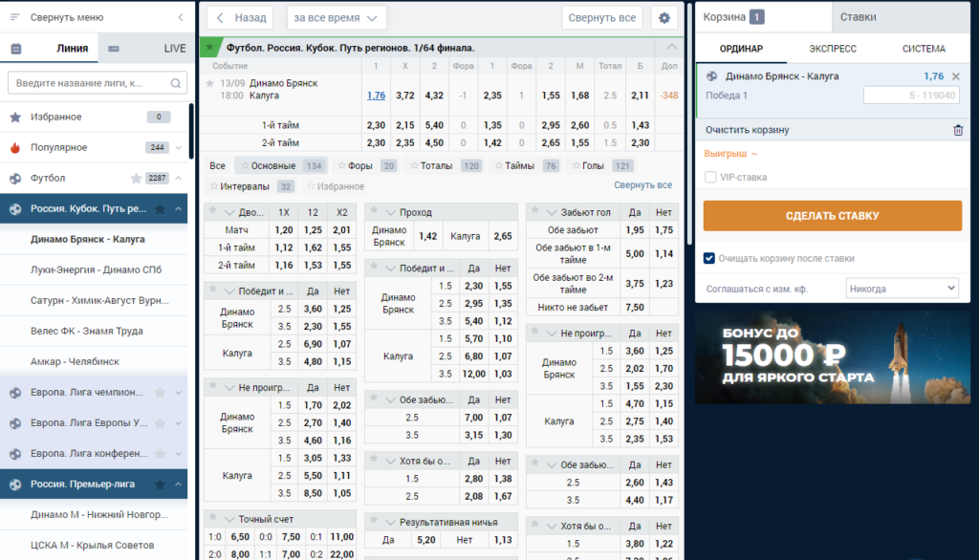Select the Все filter
The width and height of the screenshot is (979, 560).
[x=217, y=165]
